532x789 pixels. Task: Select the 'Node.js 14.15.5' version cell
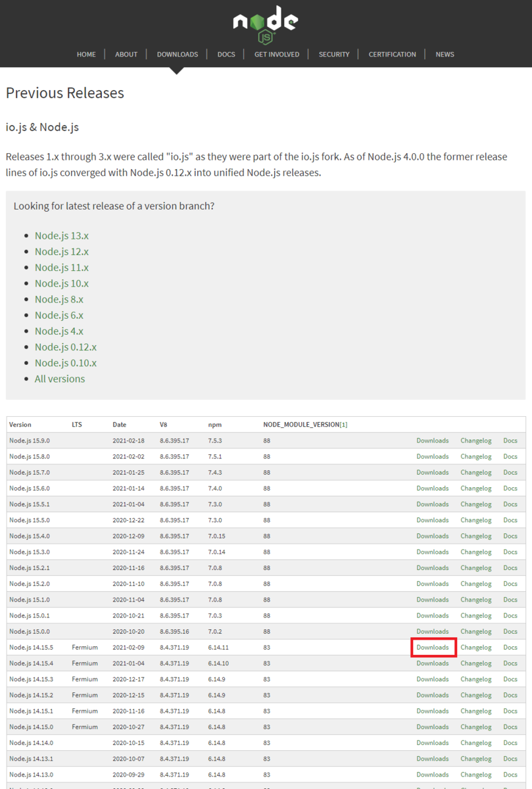coord(31,648)
